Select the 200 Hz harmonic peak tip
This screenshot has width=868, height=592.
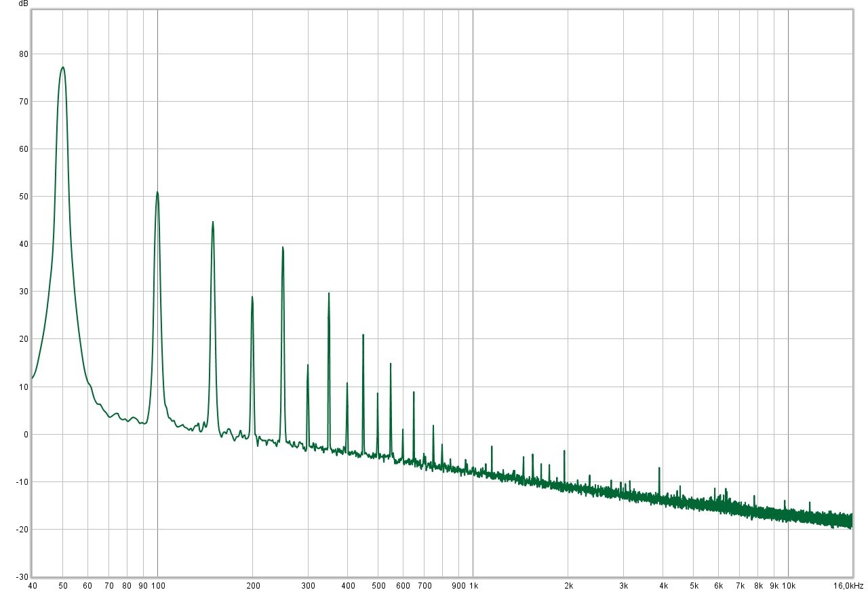(x=252, y=296)
